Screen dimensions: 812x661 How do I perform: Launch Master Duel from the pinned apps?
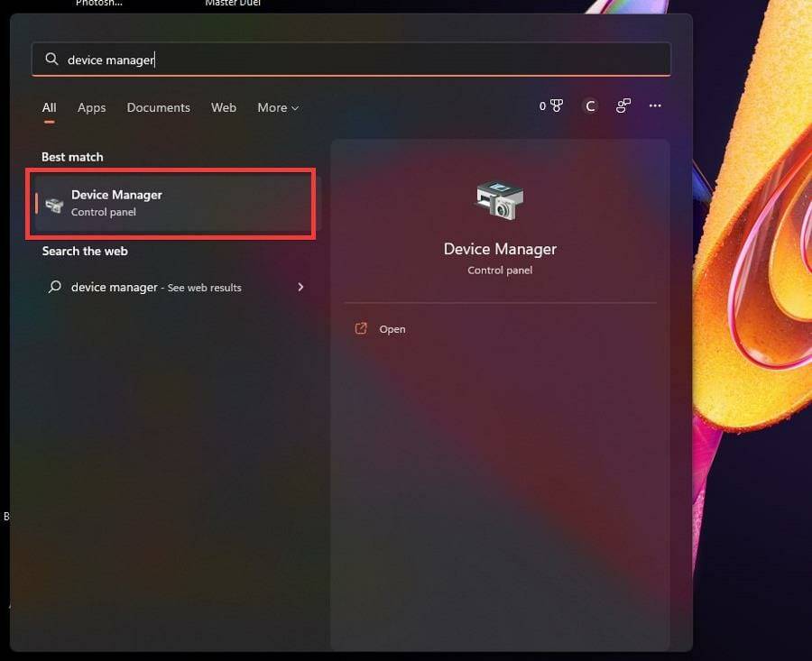(x=231, y=4)
